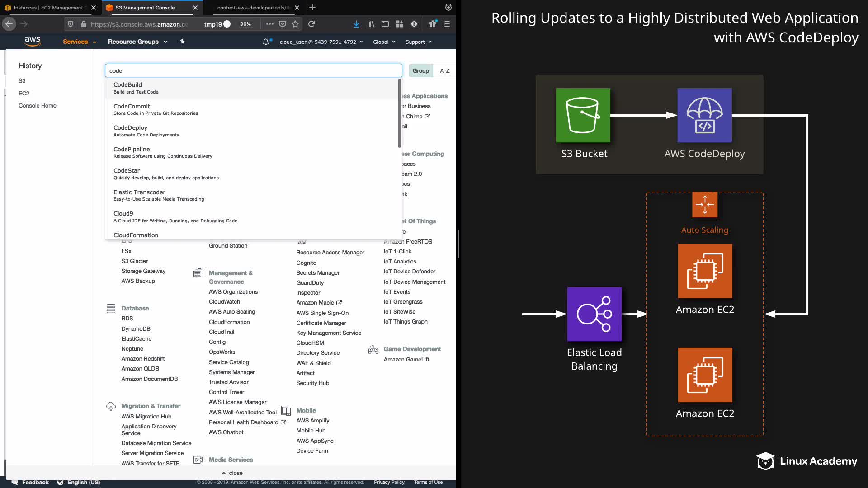Click the pin shortcuts icon
868x488 pixels.
pos(183,42)
